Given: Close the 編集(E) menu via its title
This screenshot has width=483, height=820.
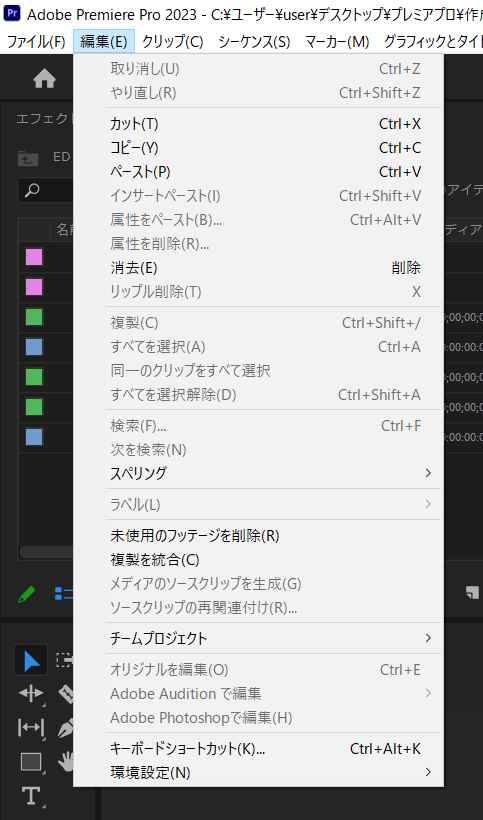Looking at the screenshot, I should 104,42.
